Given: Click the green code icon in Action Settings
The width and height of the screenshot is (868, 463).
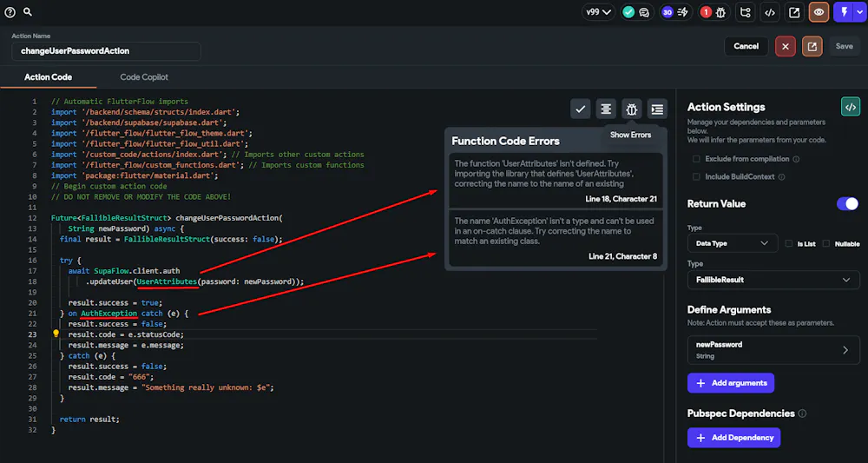Looking at the screenshot, I should point(851,107).
